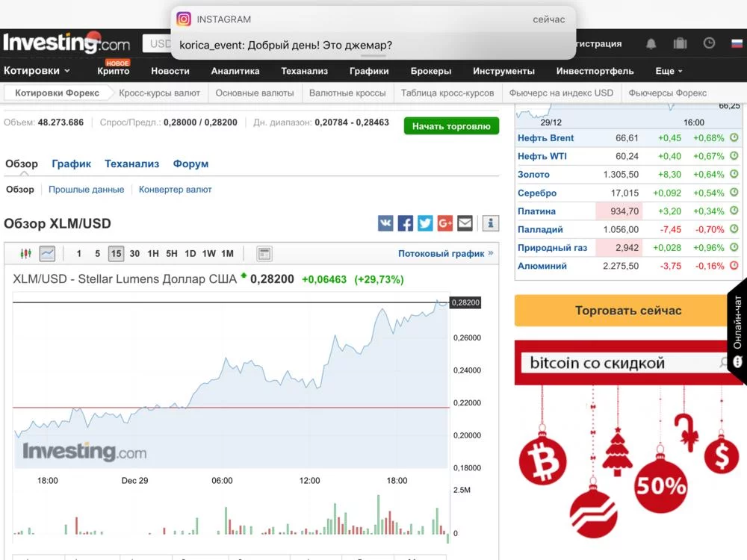
Task: Click clock icon in Нефть Brent row
Action: (x=734, y=137)
